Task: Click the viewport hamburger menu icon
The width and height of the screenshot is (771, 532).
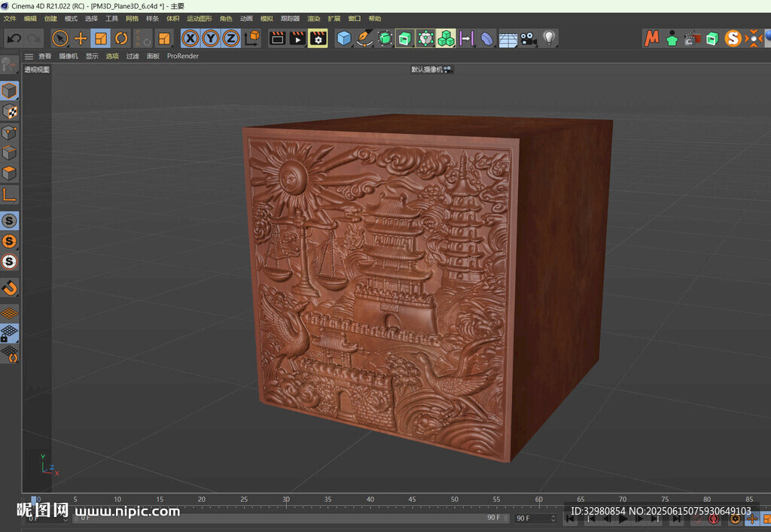Action: coord(29,56)
